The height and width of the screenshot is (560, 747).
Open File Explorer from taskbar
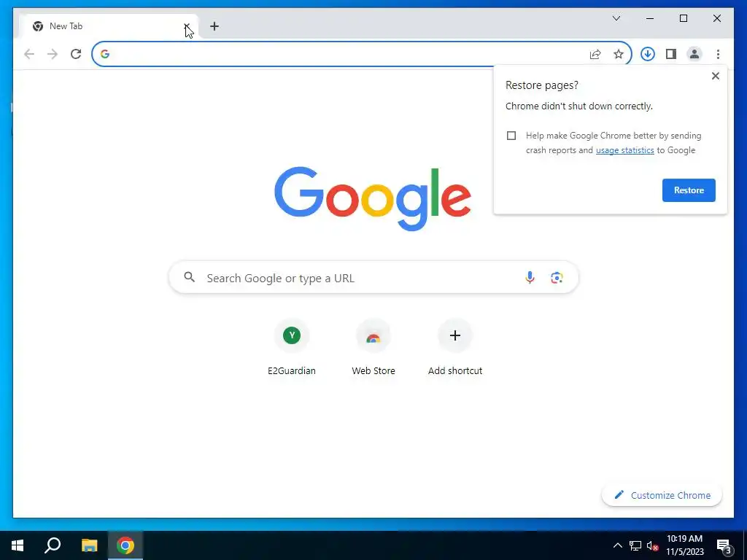tap(89, 545)
